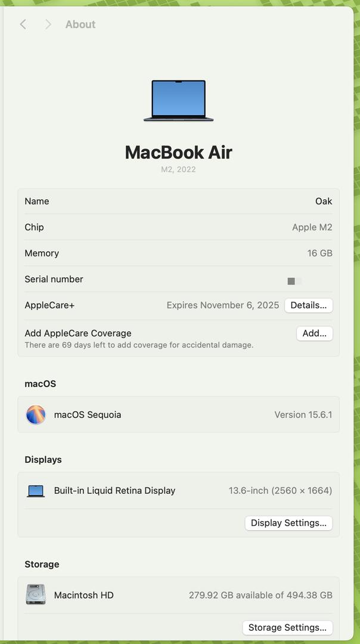Click the 13.6-inch (2560 × 1664) text
The image size is (360, 644).
coord(280,490)
